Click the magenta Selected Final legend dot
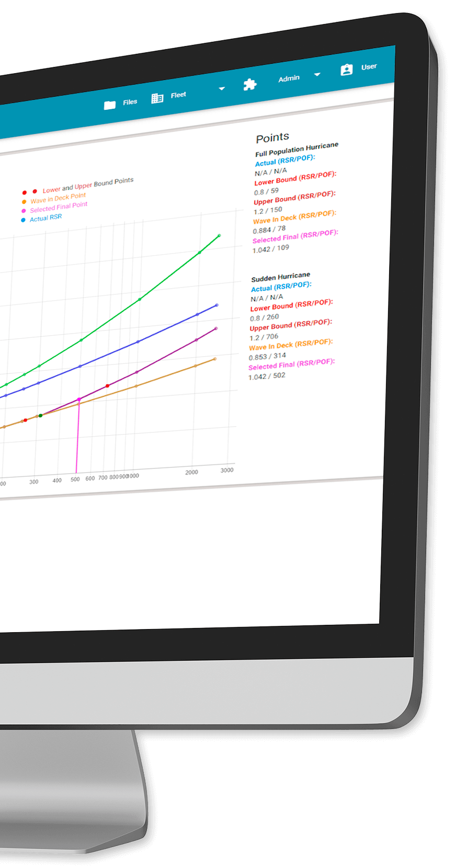The image size is (455, 868). click(x=24, y=211)
